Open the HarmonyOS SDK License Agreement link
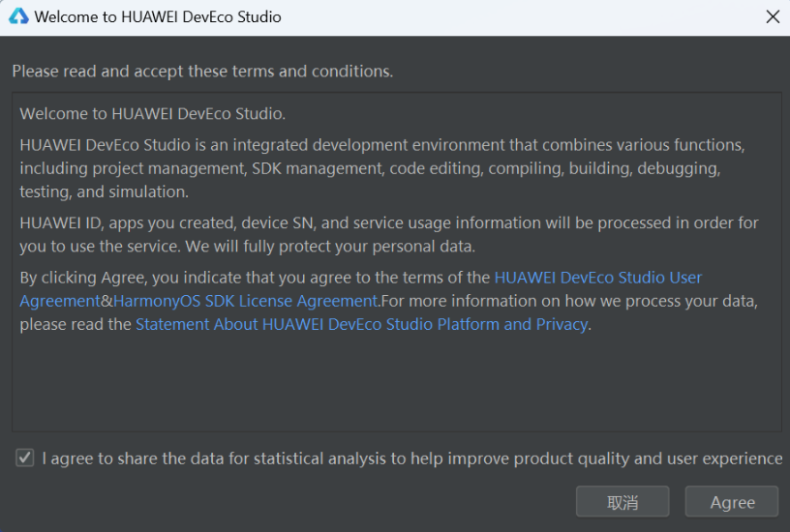Viewport: 790px width, 532px height. tap(246, 301)
